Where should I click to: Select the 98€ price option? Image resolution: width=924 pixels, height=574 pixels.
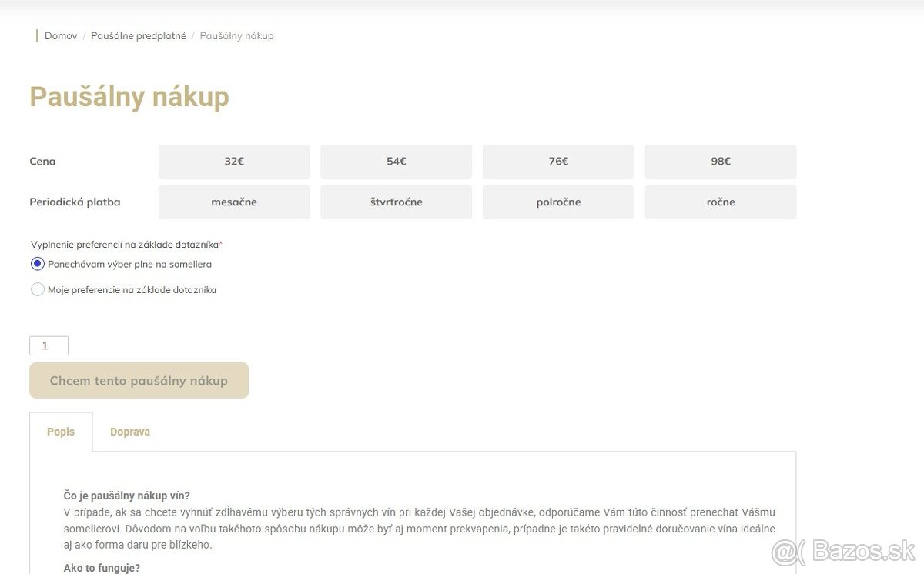pos(720,162)
